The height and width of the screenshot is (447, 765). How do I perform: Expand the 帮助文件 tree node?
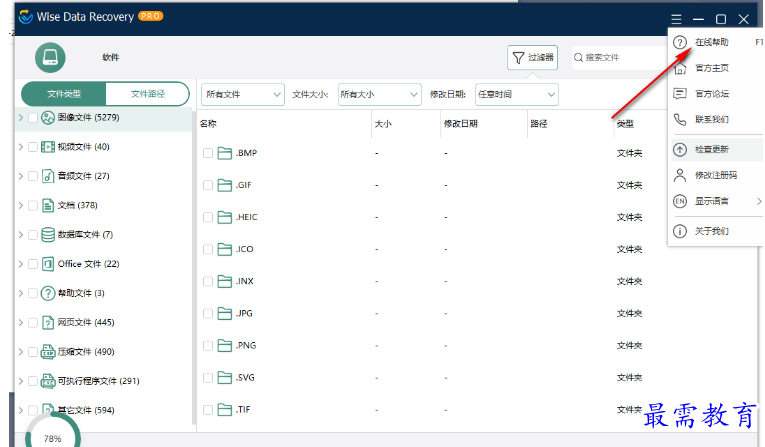(20, 293)
